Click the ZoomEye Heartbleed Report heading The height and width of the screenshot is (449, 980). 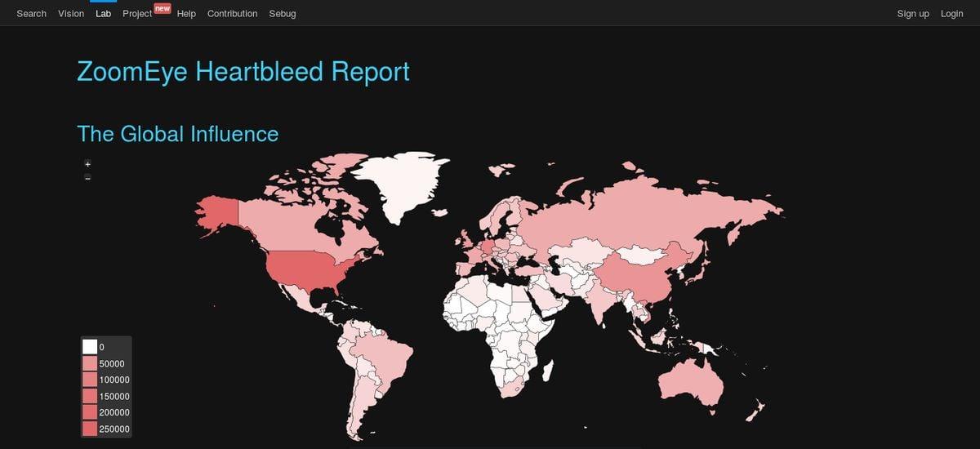tap(243, 72)
